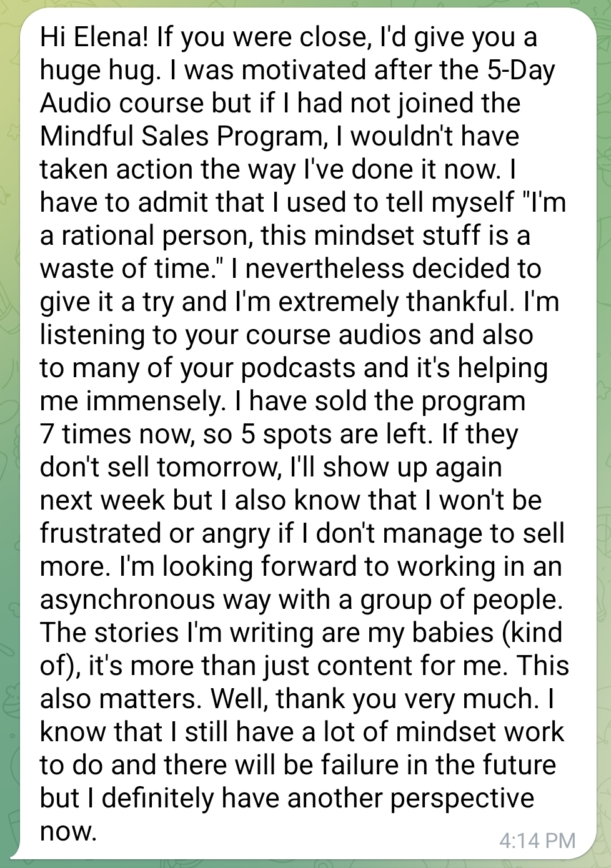Click the final word "now." ending the message

click(x=68, y=831)
